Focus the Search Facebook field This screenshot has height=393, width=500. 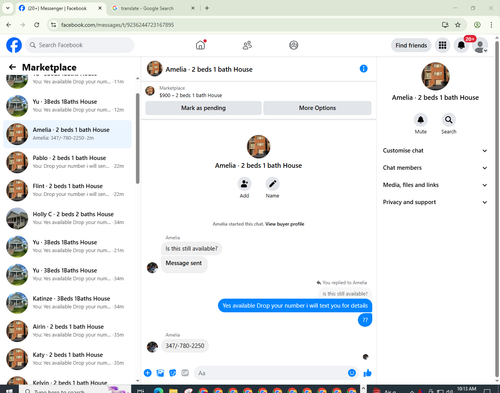(x=80, y=45)
